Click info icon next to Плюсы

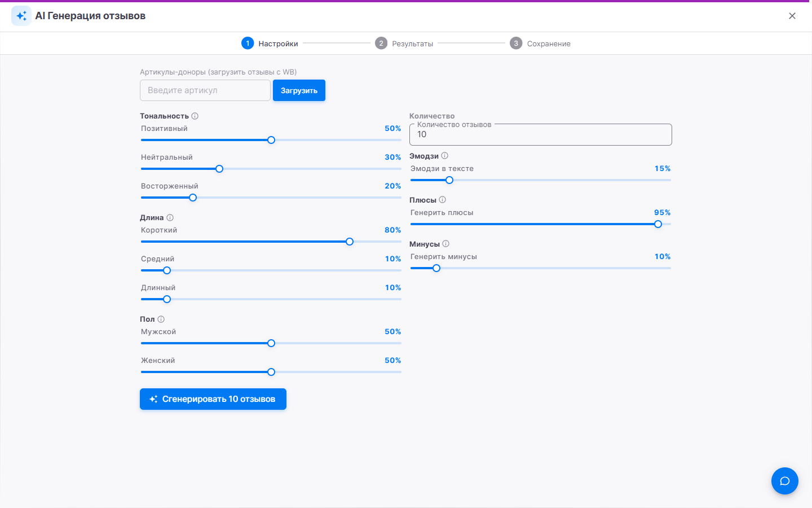[443, 200]
